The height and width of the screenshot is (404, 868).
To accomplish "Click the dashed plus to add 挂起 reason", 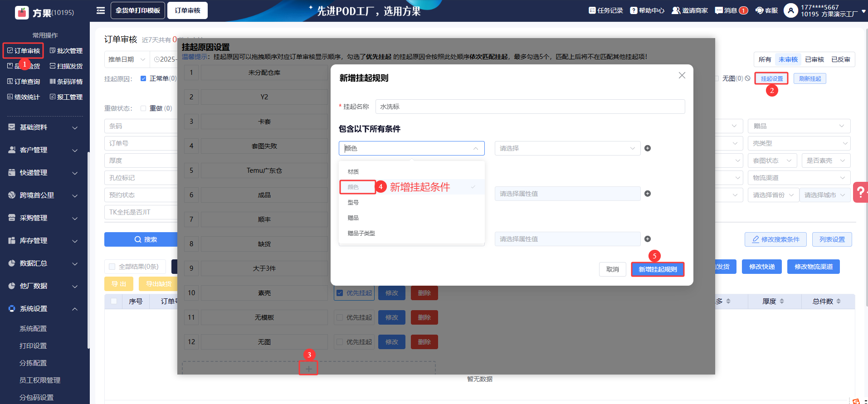I will [x=308, y=369].
